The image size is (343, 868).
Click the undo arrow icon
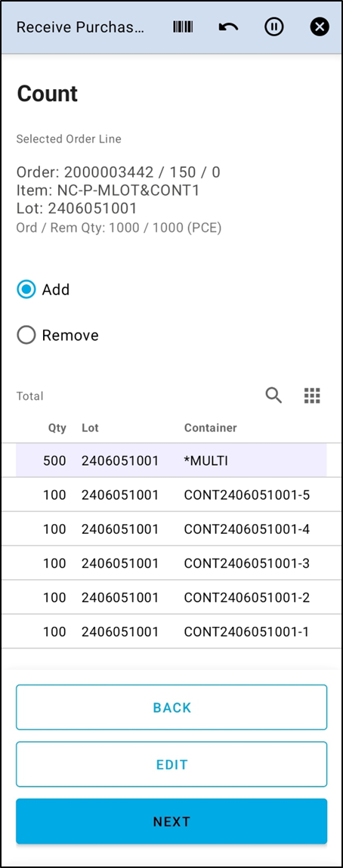(228, 26)
